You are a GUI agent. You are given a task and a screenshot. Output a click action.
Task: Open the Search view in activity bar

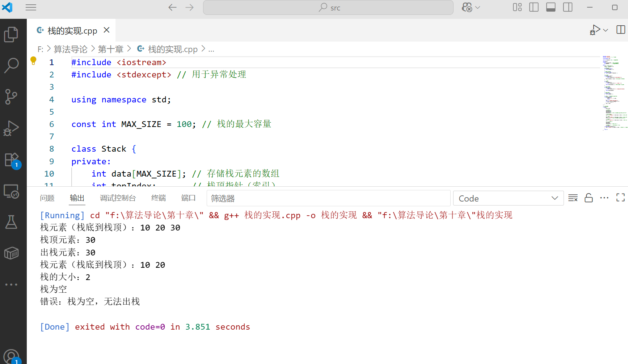click(11, 65)
